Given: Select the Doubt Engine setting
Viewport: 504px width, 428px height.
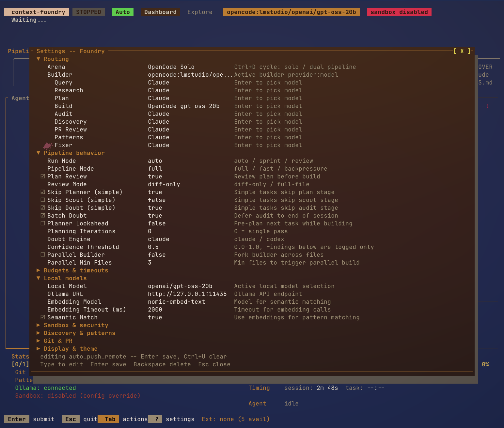Looking at the screenshot, I should [251, 239].
